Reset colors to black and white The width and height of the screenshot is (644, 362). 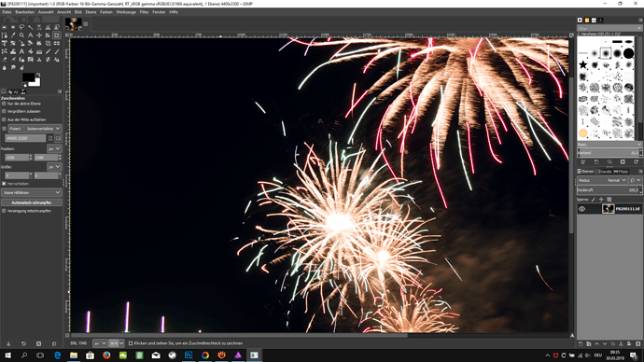(24, 85)
